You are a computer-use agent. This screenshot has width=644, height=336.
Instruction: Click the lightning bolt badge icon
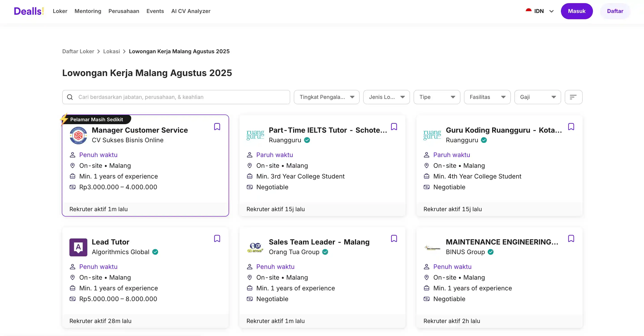pos(64,119)
